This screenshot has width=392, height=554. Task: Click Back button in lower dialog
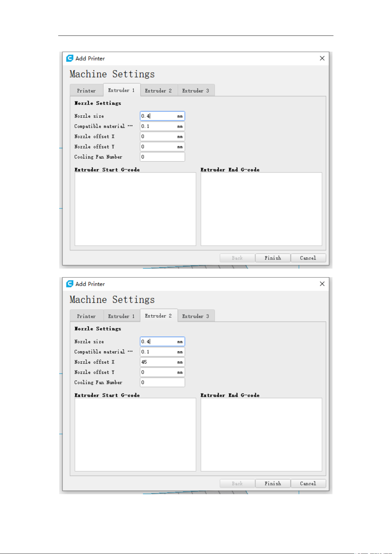pos(237,484)
